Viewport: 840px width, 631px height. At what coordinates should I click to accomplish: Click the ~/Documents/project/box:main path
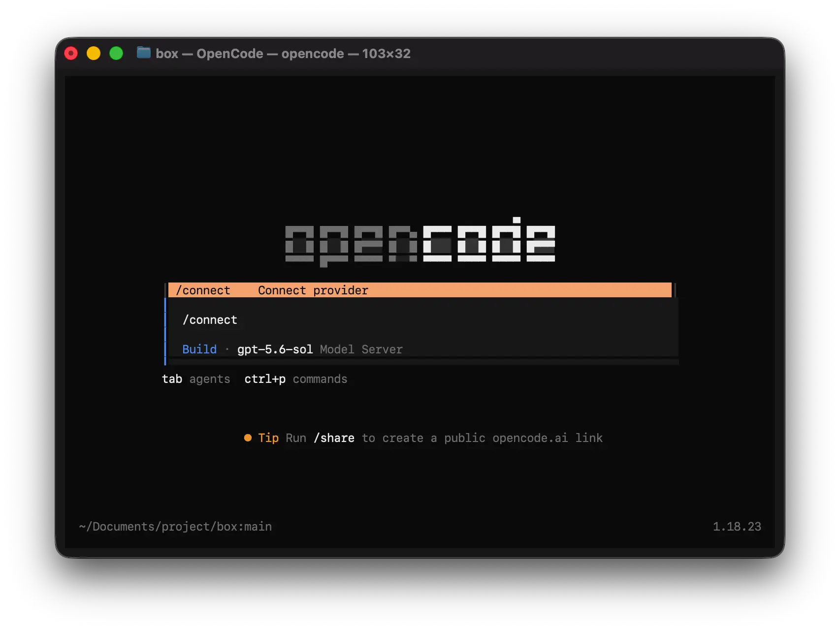click(x=175, y=527)
